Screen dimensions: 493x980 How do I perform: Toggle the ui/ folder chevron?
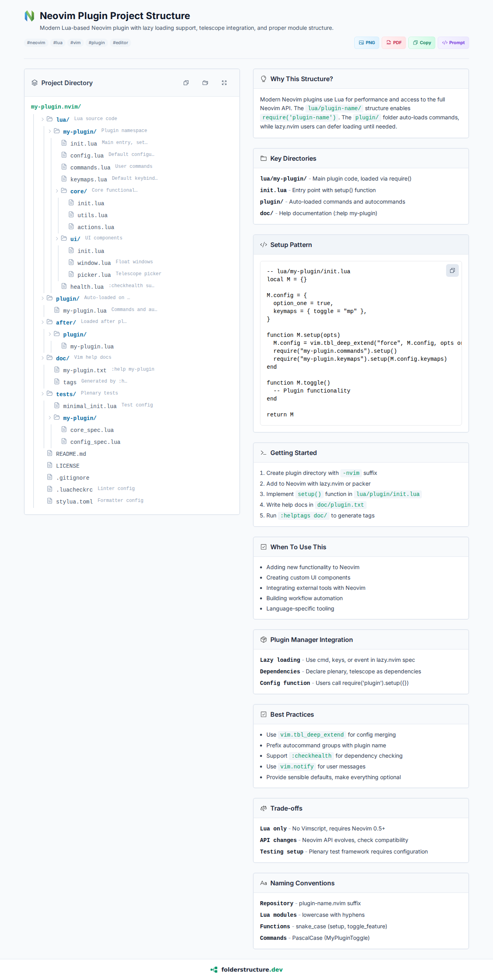click(57, 239)
